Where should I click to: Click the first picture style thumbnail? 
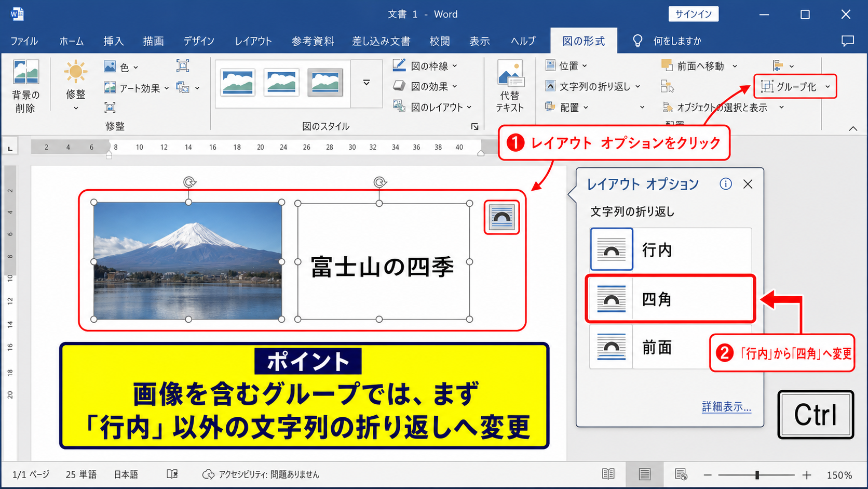(x=238, y=82)
